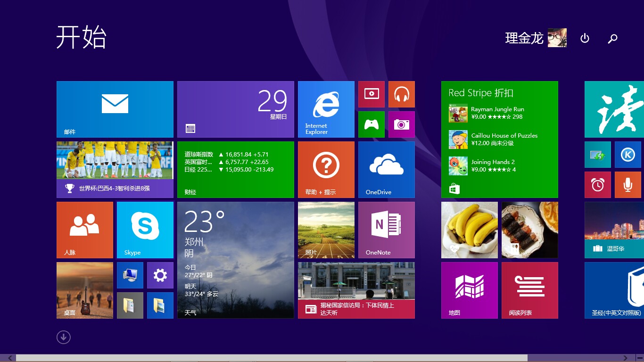644x362 pixels.
Task: Click the Windows Store bag icon
Action: coord(454,189)
